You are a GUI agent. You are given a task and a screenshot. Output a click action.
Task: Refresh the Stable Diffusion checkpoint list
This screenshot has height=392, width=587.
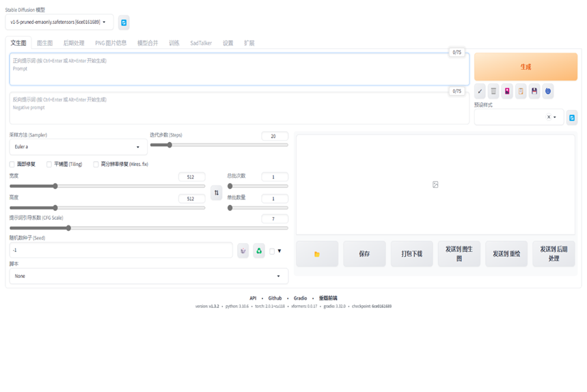tap(124, 23)
